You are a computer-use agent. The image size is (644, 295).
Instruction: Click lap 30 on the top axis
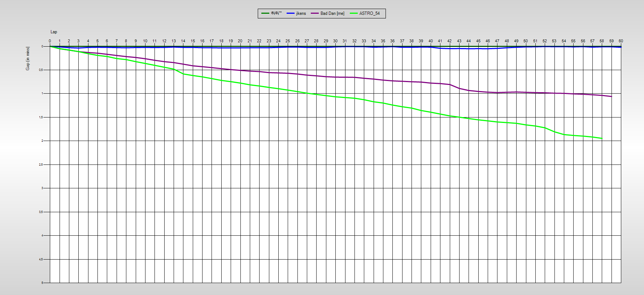click(x=335, y=41)
